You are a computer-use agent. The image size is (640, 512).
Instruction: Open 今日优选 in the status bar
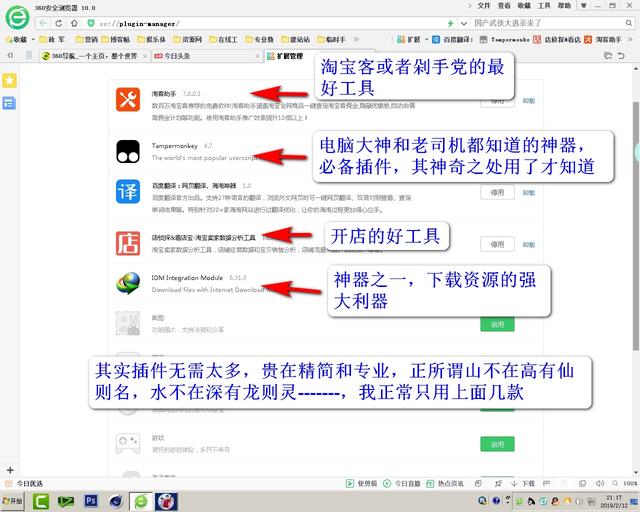click(x=24, y=483)
